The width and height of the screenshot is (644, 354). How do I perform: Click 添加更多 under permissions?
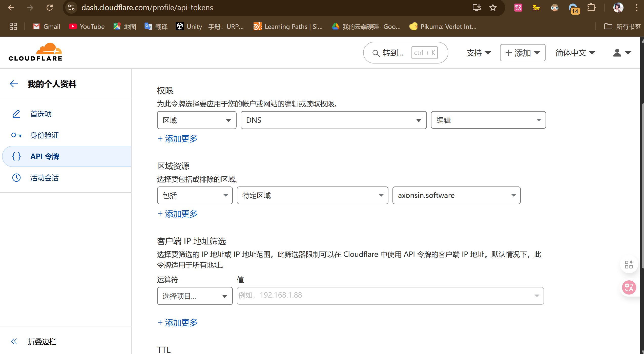[x=178, y=138]
